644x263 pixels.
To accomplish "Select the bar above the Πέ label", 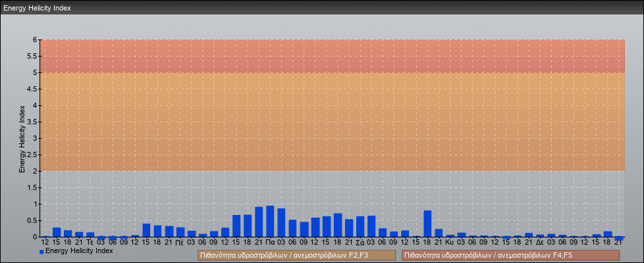I will tap(180, 232).
